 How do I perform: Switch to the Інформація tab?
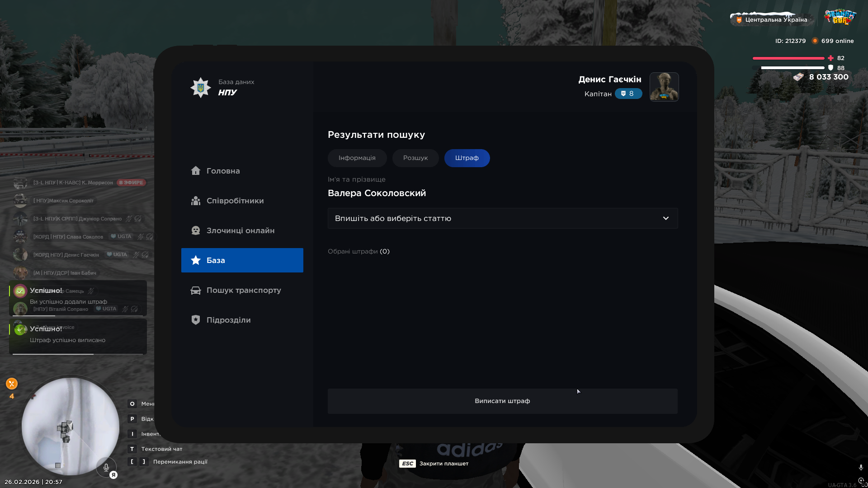coord(357,158)
